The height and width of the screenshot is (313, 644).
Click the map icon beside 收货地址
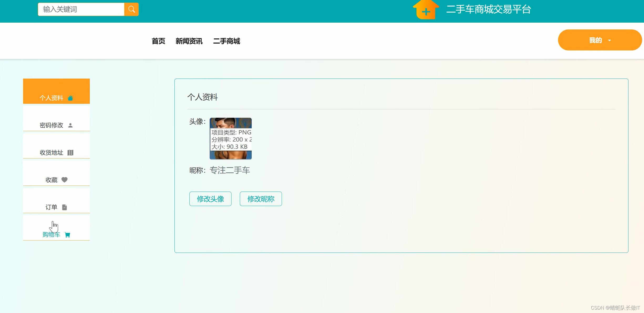(x=70, y=153)
